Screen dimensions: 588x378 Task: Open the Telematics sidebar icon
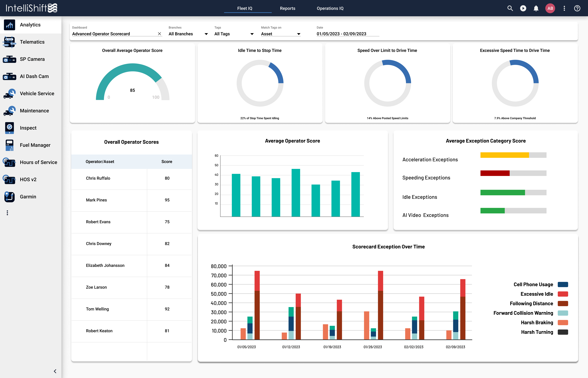coord(9,42)
